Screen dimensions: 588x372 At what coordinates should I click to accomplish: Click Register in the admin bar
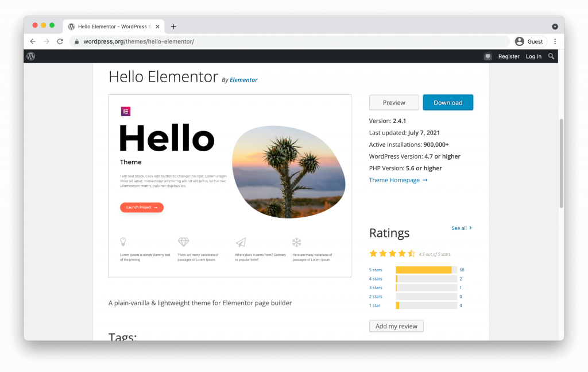tap(509, 56)
